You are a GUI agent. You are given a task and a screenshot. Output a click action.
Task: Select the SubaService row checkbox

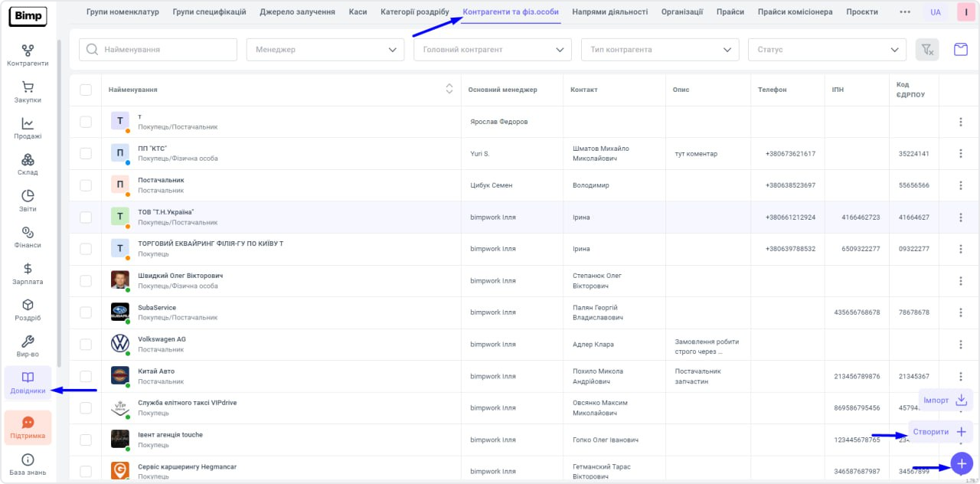(x=86, y=312)
